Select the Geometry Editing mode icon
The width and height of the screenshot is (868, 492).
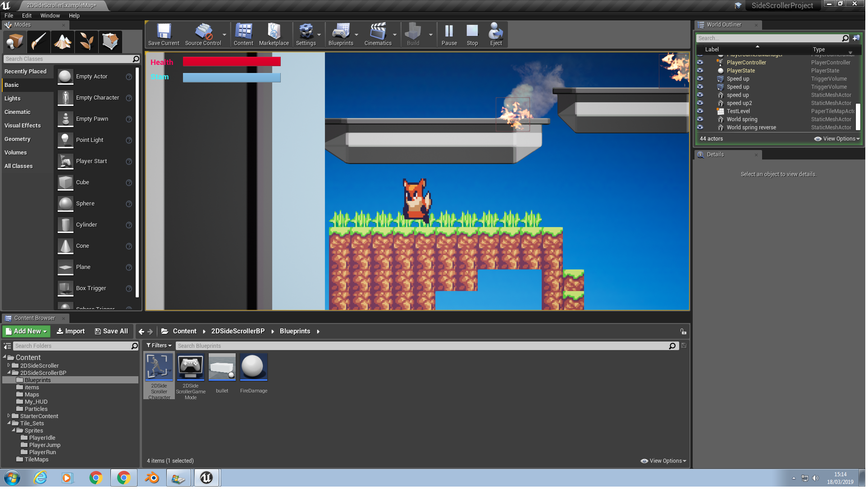click(x=110, y=42)
